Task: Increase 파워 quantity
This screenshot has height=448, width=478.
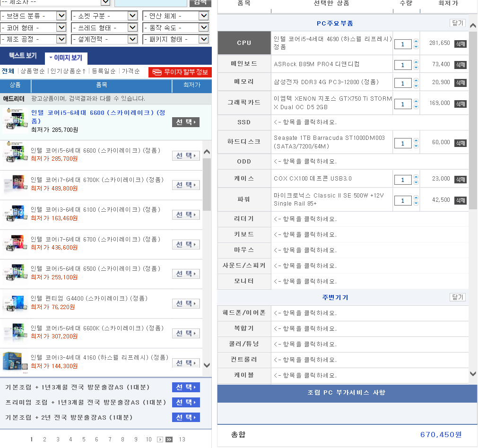Action: tap(416, 198)
